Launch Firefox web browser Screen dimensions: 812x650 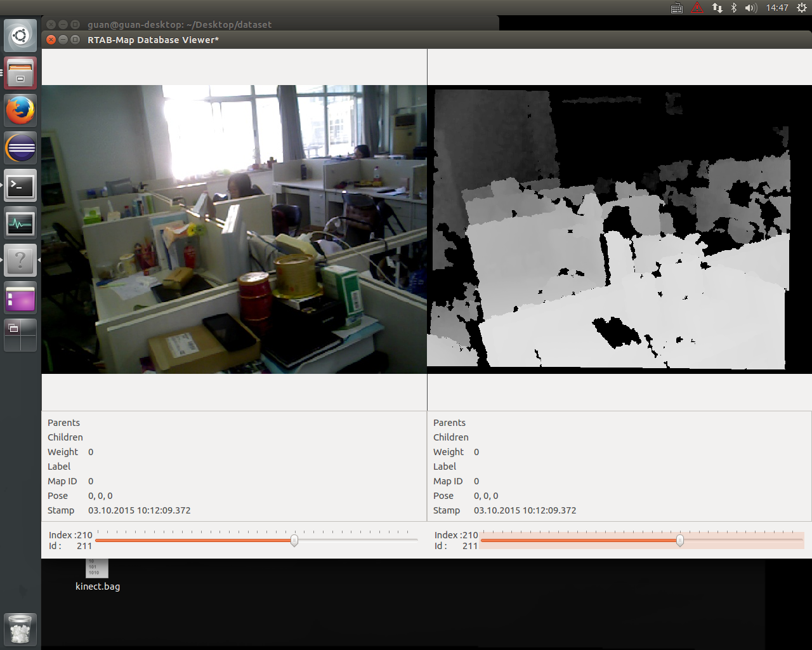[x=20, y=110]
